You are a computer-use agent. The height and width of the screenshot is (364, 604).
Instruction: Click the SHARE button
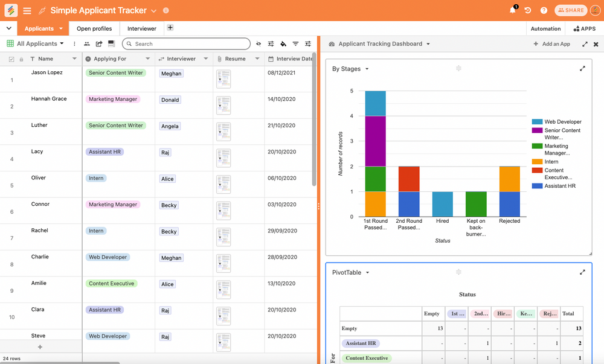pyautogui.click(x=570, y=10)
